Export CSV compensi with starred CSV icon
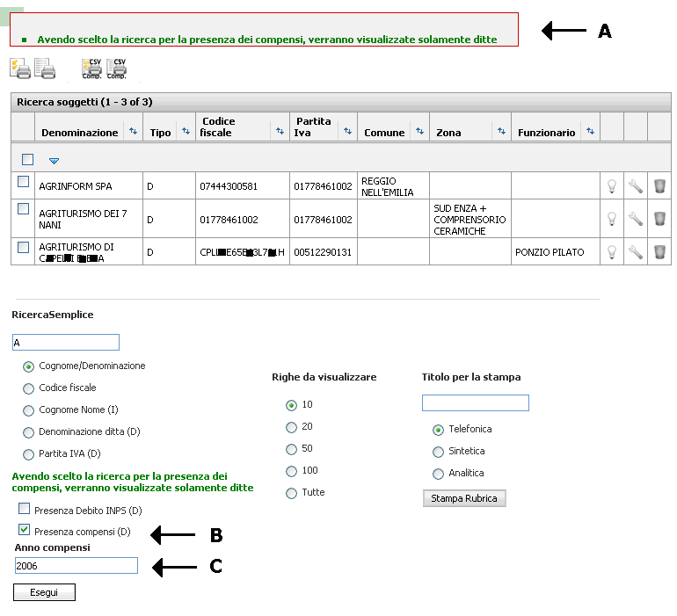The height and width of the screenshot is (616, 677). click(x=91, y=69)
